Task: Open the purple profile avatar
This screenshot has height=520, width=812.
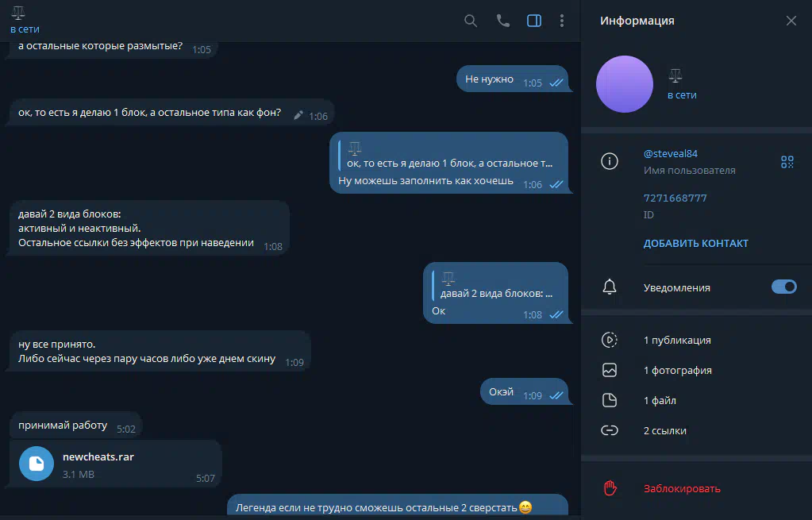Action: 624,84
